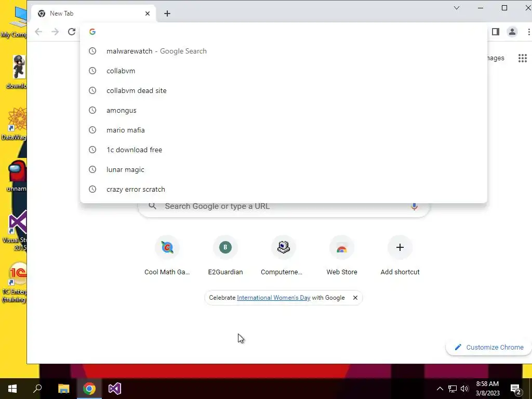Select the lunar magic suggestion
532x399 pixels.
(284, 169)
